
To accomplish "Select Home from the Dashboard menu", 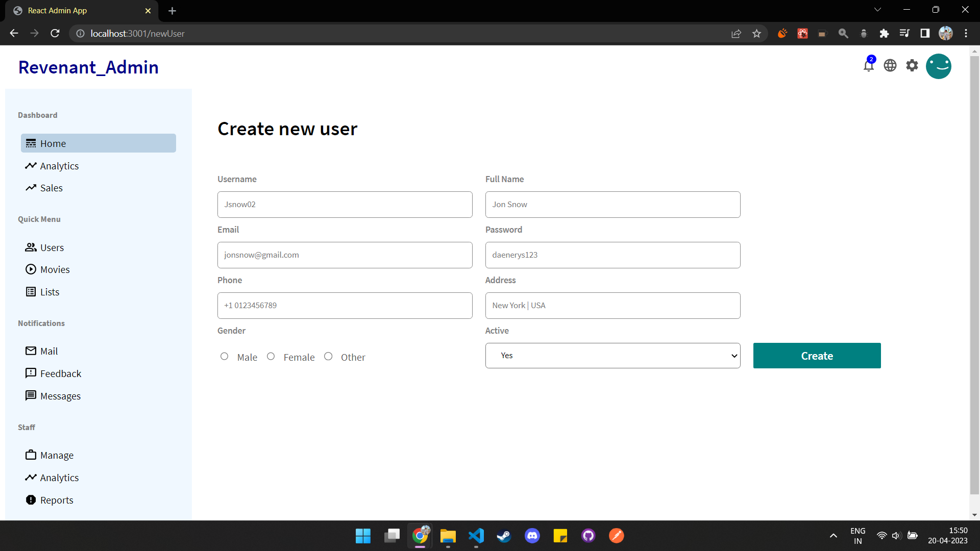I will 98,143.
